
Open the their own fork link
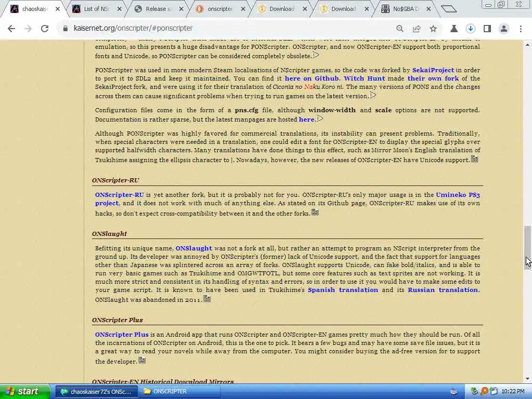tap(433, 78)
